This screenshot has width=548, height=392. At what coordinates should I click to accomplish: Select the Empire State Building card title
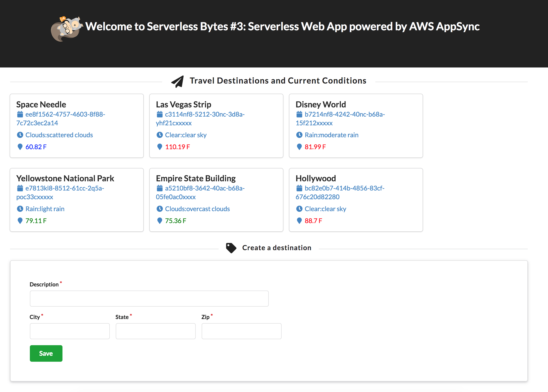click(x=196, y=178)
